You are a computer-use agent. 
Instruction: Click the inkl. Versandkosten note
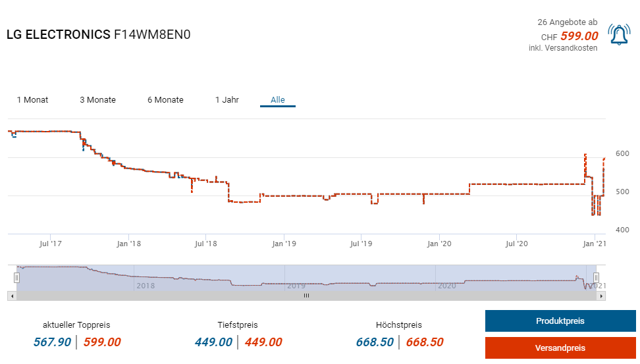tap(563, 48)
